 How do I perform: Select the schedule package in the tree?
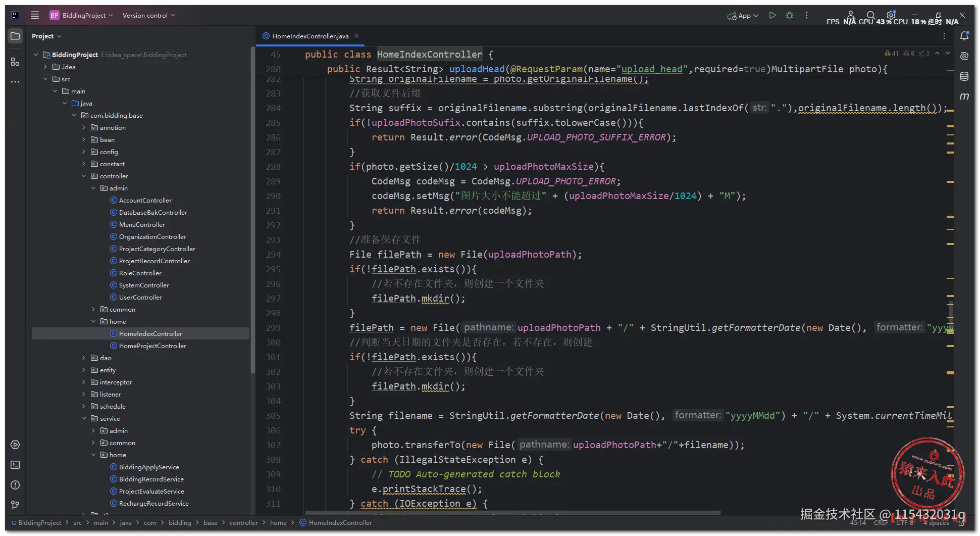(x=113, y=406)
